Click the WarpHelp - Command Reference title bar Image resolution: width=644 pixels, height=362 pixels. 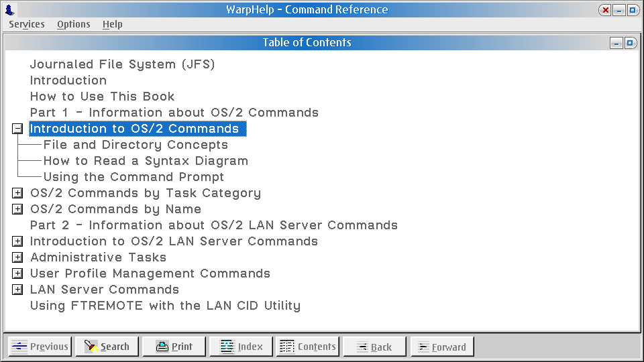[x=307, y=9]
